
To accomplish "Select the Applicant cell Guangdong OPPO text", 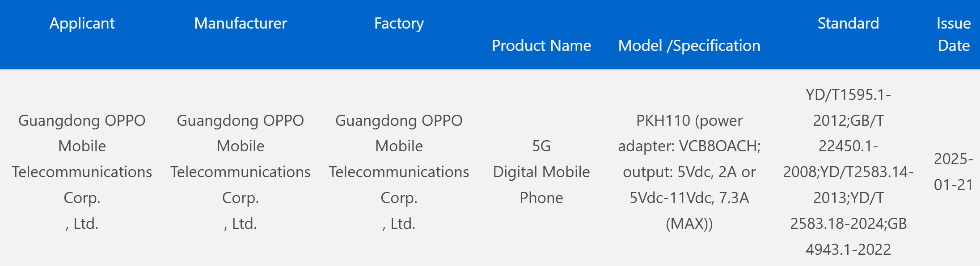I will tap(82, 121).
